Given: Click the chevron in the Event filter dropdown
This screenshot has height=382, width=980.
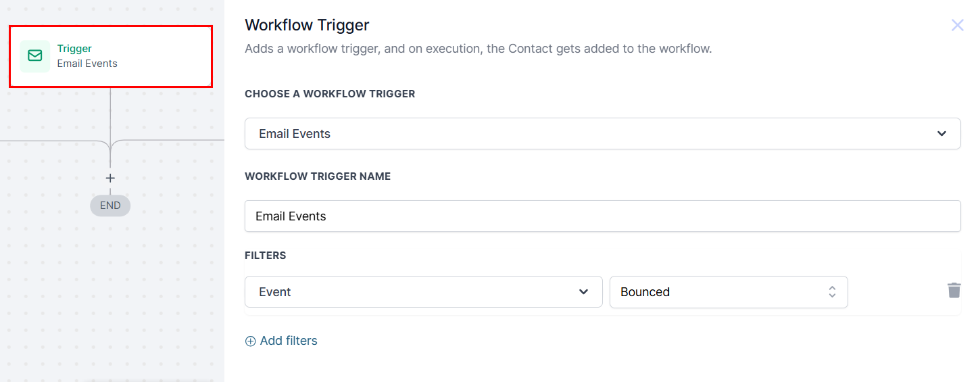Looking at the screenshot, I should (x=584, y=292).
